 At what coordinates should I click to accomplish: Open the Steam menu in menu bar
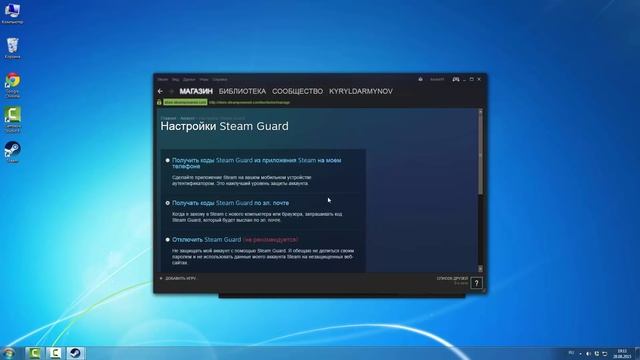click(163, 80)
